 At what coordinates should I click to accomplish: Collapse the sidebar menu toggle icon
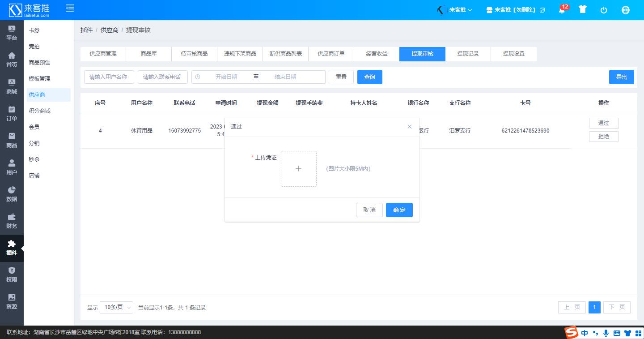(70, 8)
